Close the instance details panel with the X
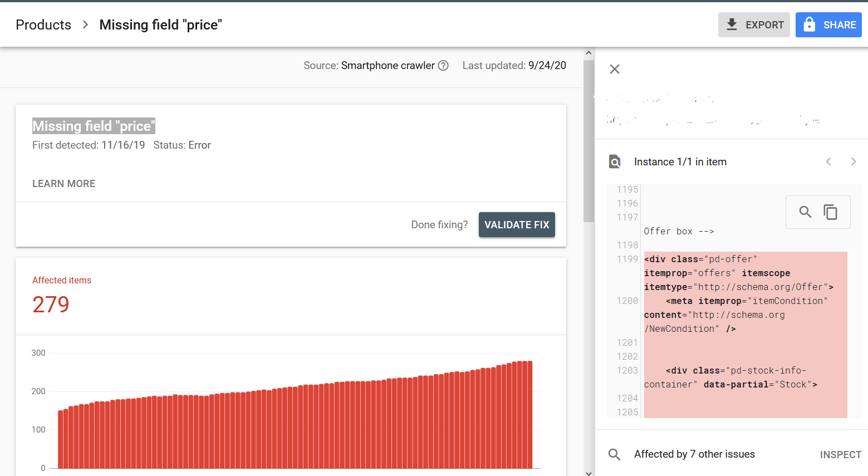 pos(614,69)
